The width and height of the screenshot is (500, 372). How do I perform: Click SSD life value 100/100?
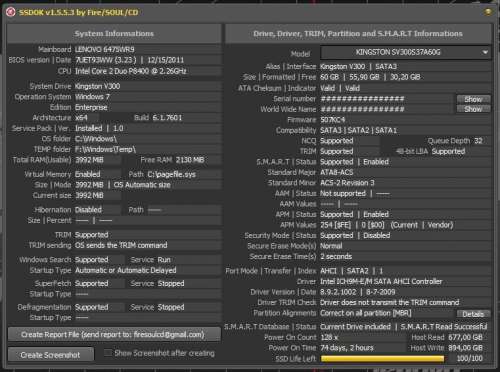click(469, 359)
